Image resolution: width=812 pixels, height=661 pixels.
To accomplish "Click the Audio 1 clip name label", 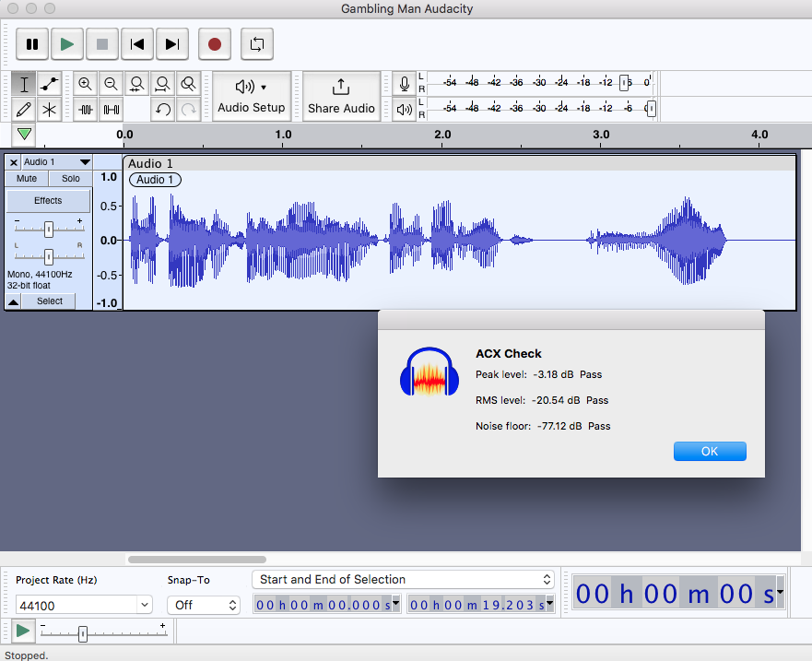I will click(x=155, y=180).
